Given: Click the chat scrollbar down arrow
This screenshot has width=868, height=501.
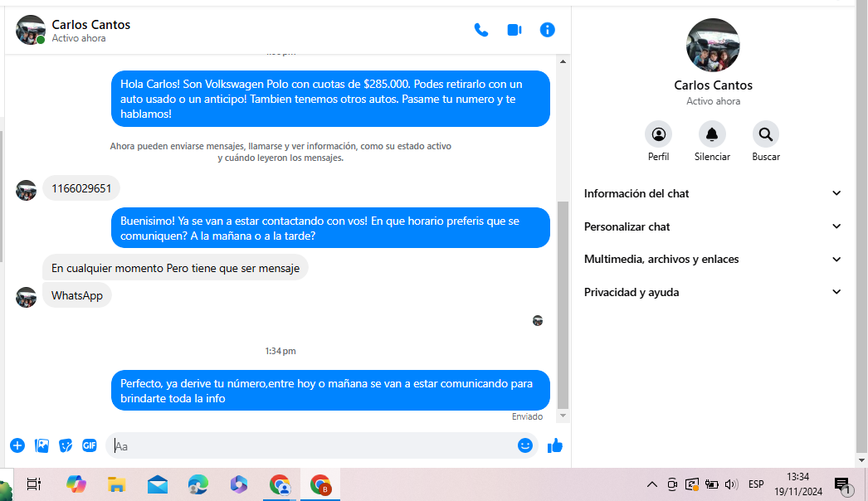Looking at the screenshot, I should click(563, 416).
